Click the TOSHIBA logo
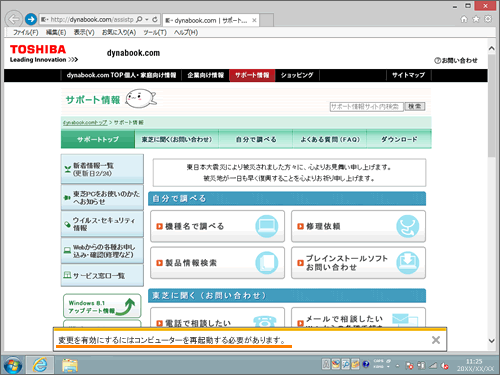 [38, 49]
